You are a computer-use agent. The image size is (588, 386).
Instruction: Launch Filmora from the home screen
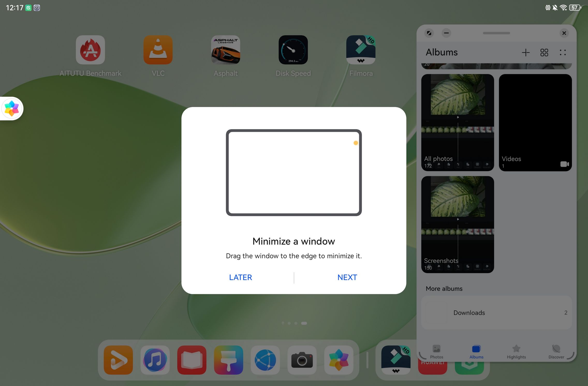coord(361,50)
